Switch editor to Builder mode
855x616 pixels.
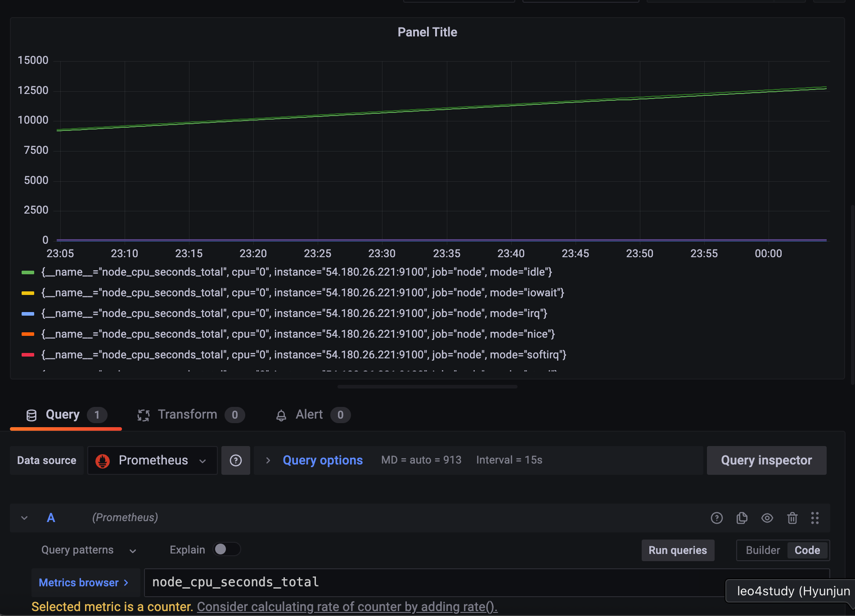point(763,550)
